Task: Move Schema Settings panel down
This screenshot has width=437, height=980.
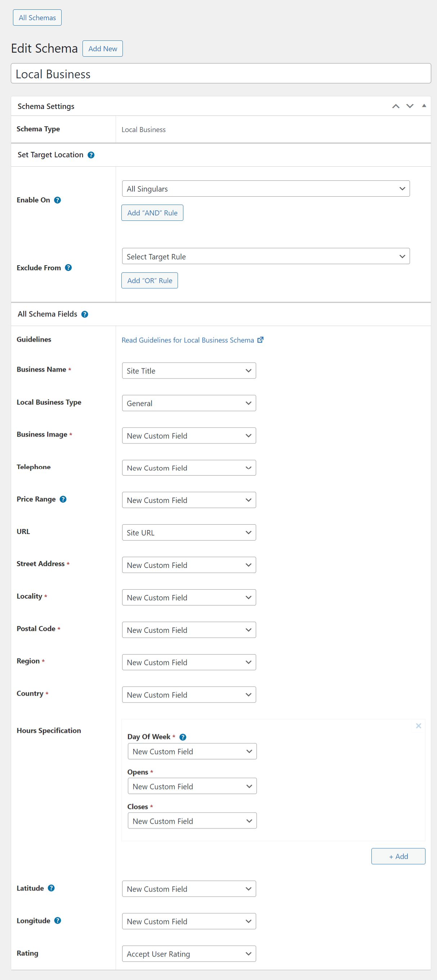Action: (x=410, y=106)
